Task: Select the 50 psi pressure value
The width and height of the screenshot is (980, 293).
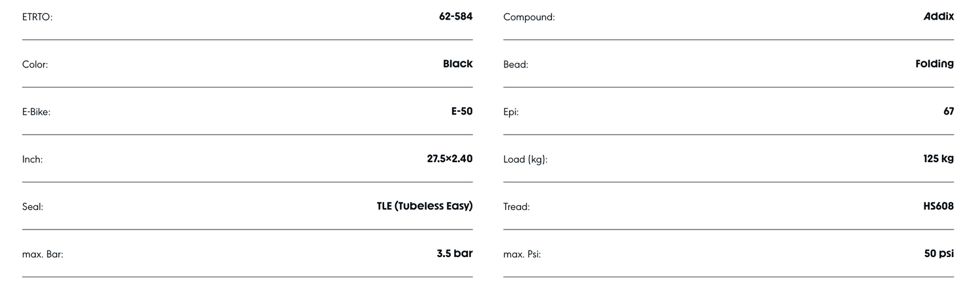Action: tap(939, 254)
